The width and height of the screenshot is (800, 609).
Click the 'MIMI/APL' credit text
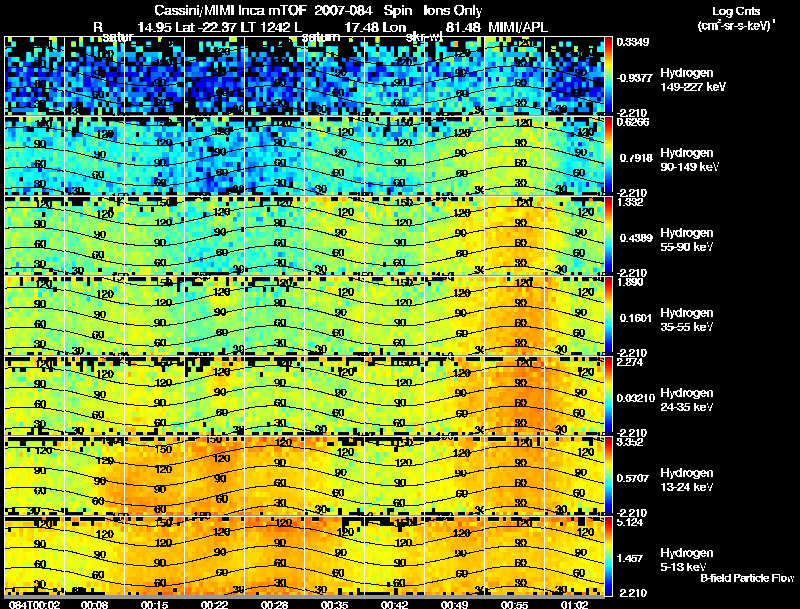pos(518,28)
